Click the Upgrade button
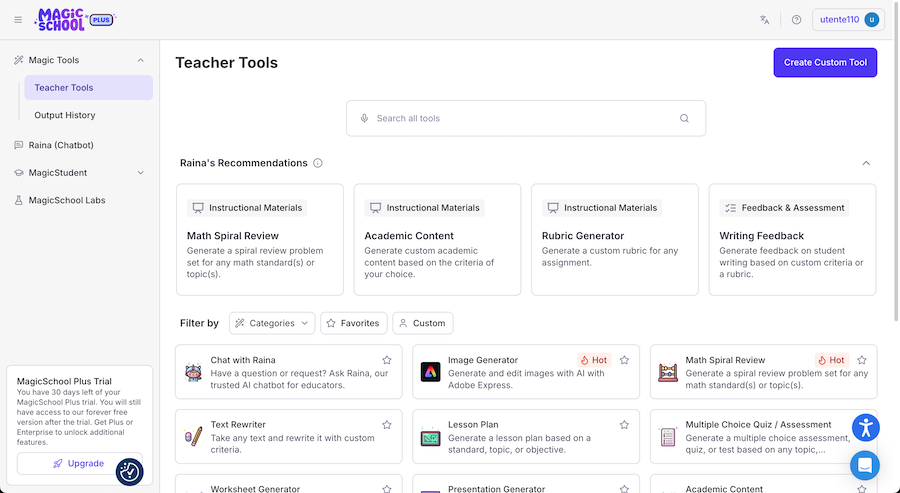Image resolution: width=900 pixels, height=493 pixels. 79,464
